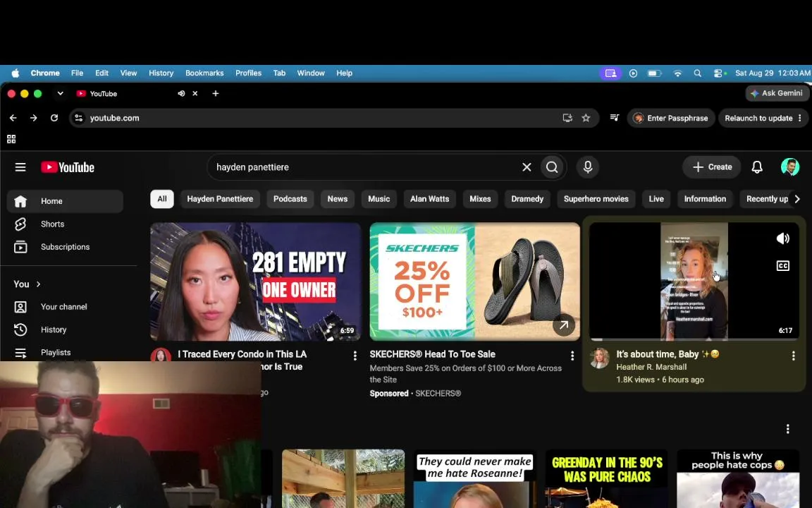Open the View menu

[128, 73]
